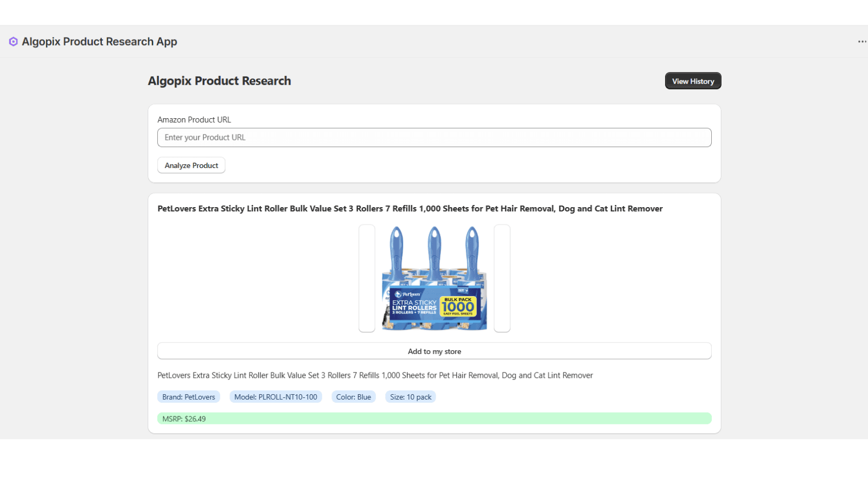Click the empty thumbnail left of product image

point(367,278)
